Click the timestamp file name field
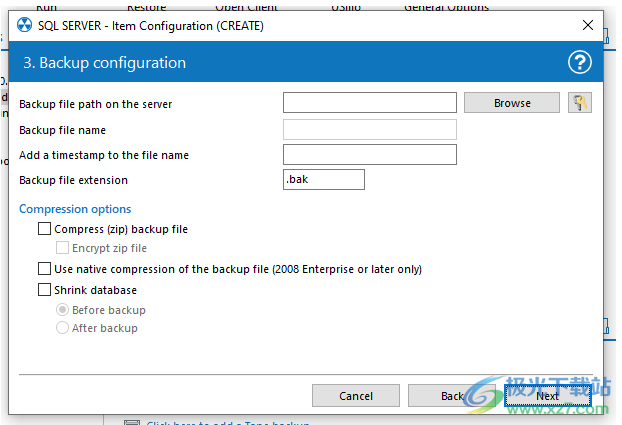Image resolution: width=622 pixels, height=425 pixels. pos(370,154)
